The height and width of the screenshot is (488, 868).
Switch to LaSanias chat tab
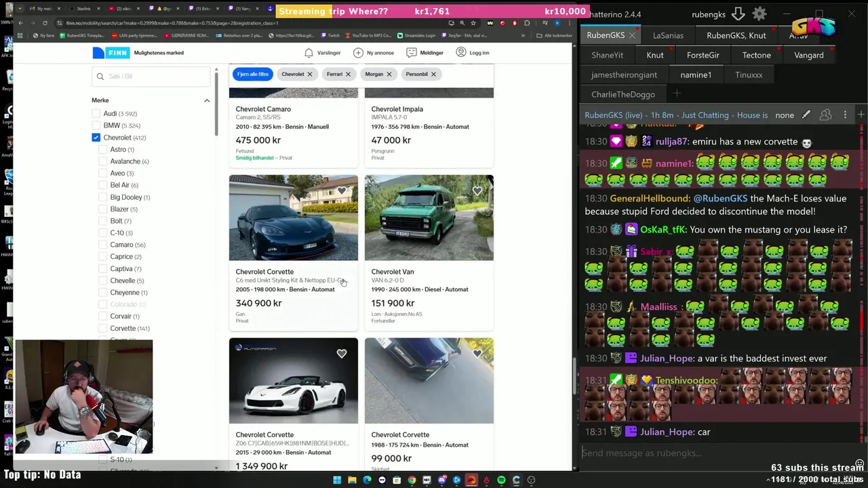point(668,35)
